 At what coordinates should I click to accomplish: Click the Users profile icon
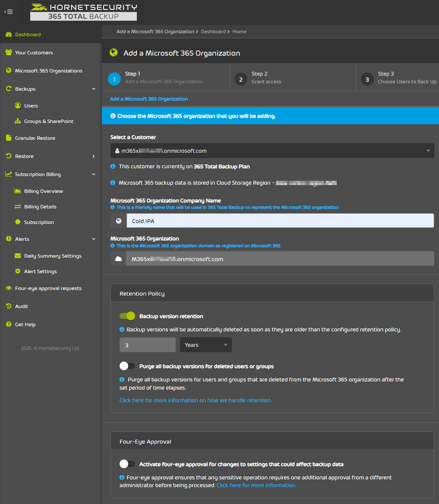pos(18,105)
